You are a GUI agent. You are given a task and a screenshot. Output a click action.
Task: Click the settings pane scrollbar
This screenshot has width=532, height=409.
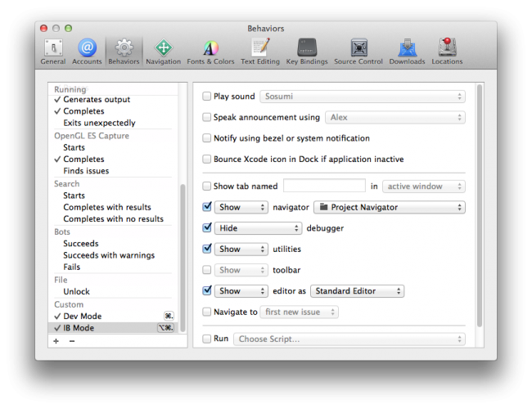click(480, 205)
